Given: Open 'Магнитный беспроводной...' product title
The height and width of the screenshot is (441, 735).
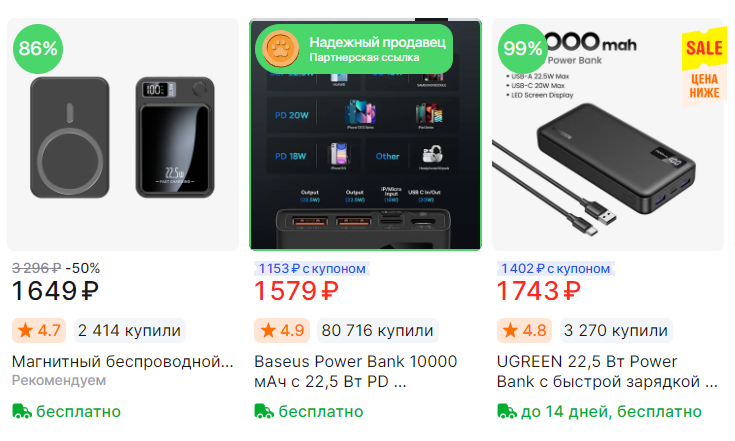Looking at the screenshot, I should point(122,361).
